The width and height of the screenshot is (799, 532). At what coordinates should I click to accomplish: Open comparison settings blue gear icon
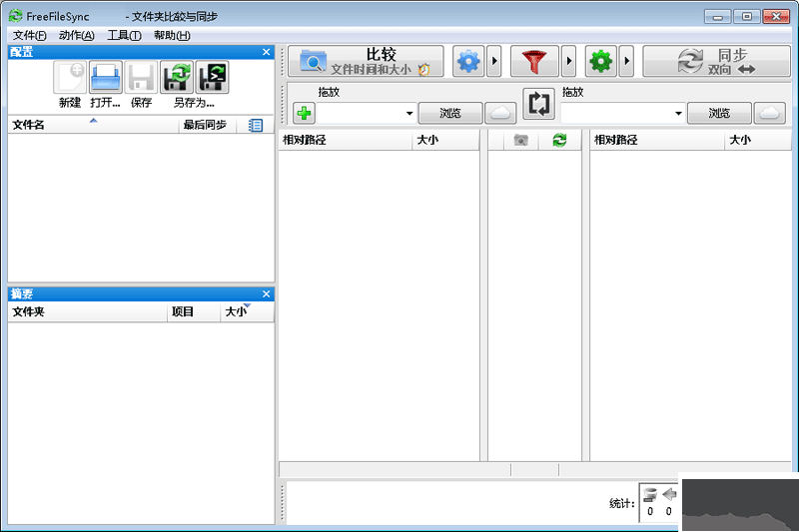click(x=467, y=62)
